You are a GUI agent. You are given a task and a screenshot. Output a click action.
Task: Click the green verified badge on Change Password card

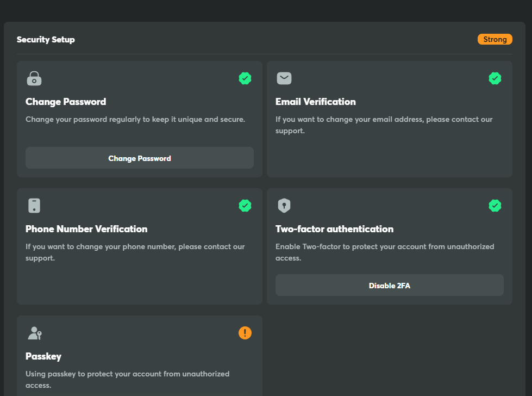245,78
